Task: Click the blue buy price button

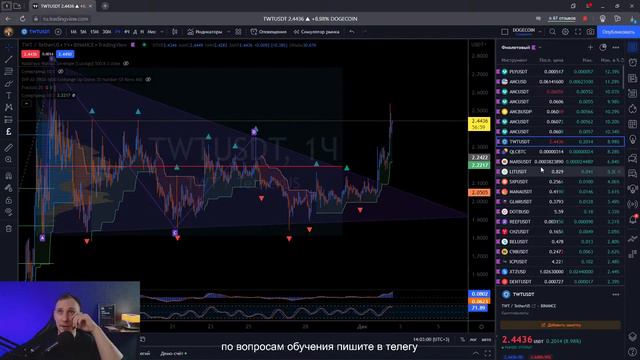Action: [x=65, y=54]
